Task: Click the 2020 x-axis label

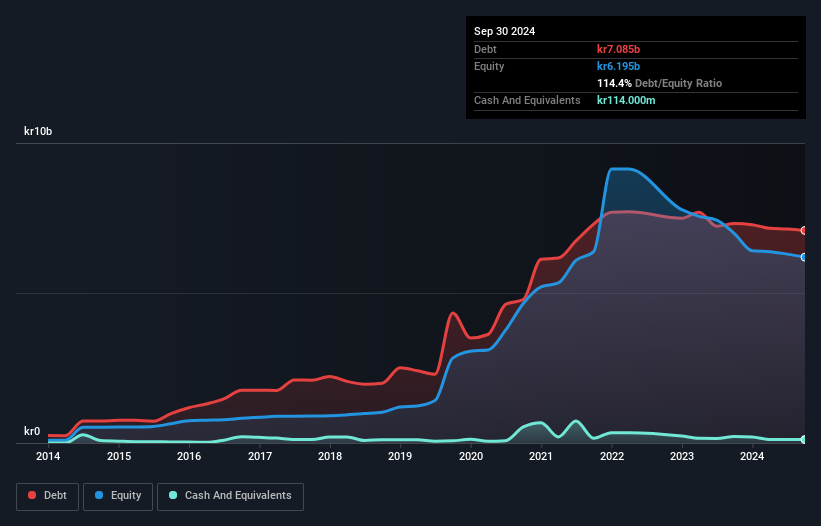Action: pyautogui.click(x=471, y=456)
